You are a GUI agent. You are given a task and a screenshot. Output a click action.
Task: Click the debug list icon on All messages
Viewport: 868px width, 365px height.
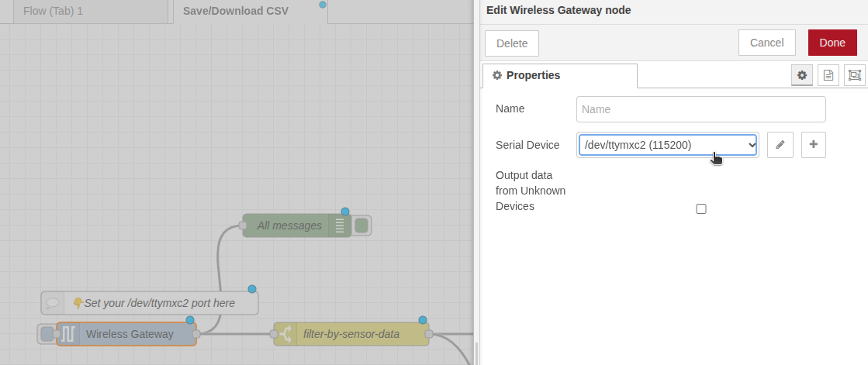(340, 226)
